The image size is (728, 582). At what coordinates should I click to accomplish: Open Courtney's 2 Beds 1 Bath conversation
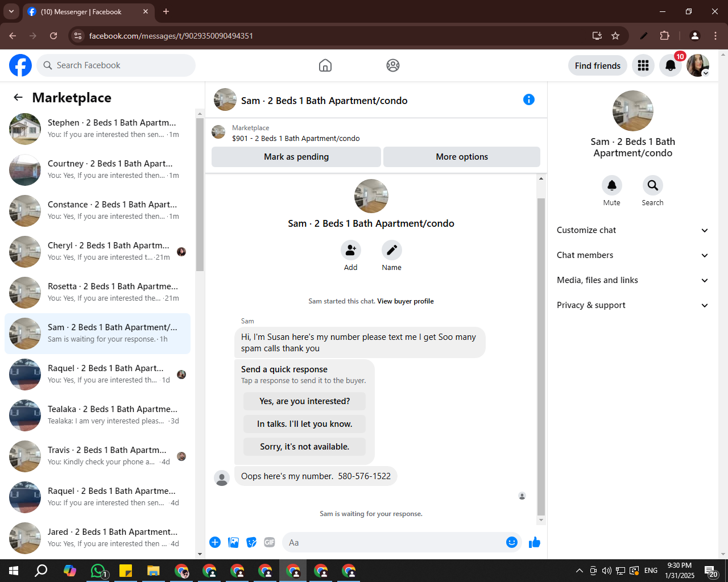pos(98,169)
